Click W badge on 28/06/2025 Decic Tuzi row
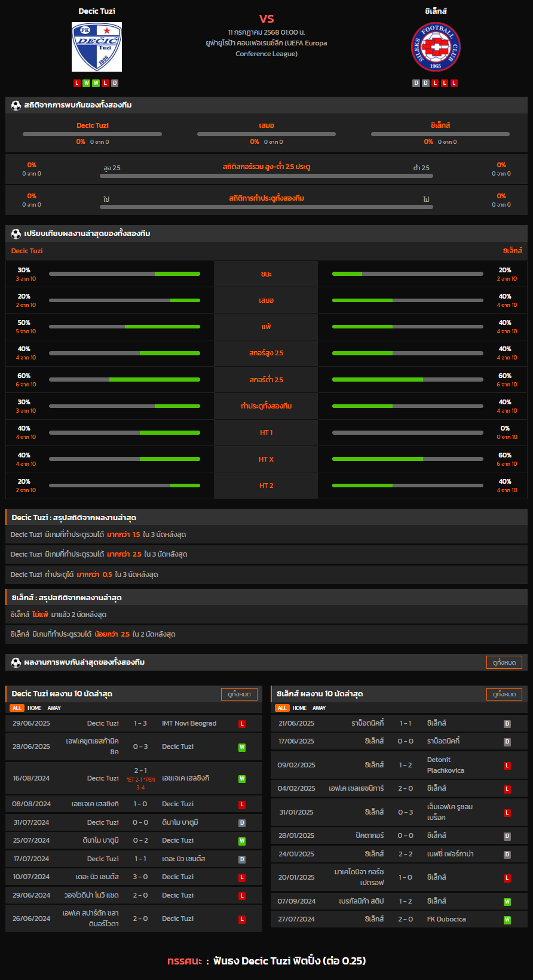Image resolution: width=533 pixels, height=980 pixels. [x=242, y=747]
